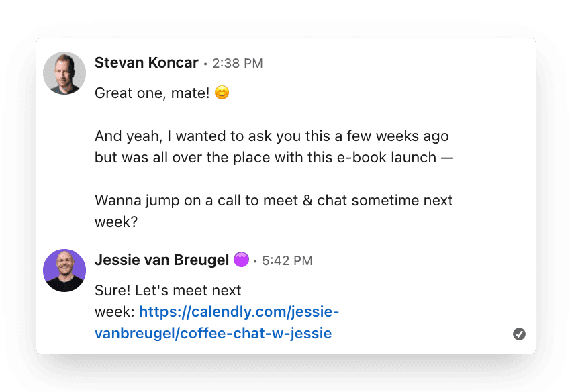Click the dot separator before 2:38 PM

pos(205,64)
